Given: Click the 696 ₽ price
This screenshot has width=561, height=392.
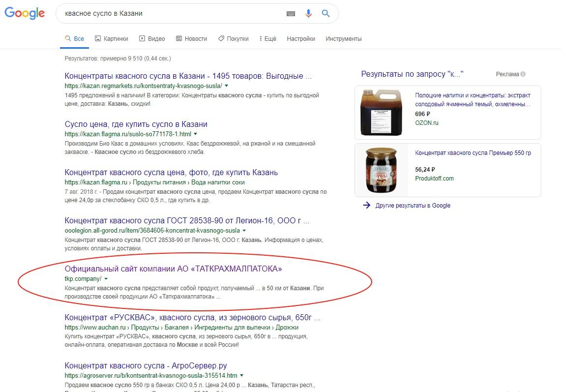Looking at the screenshot, I should click(x=422, y=114).
